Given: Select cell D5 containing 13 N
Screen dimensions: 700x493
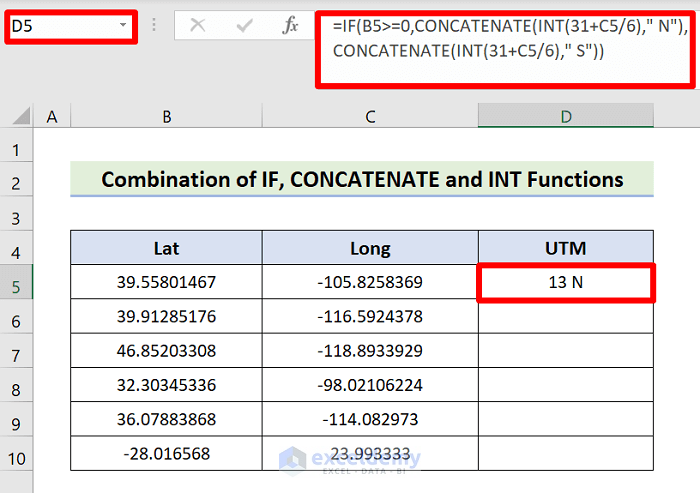Looking at the screenshot, I should 566,283.
